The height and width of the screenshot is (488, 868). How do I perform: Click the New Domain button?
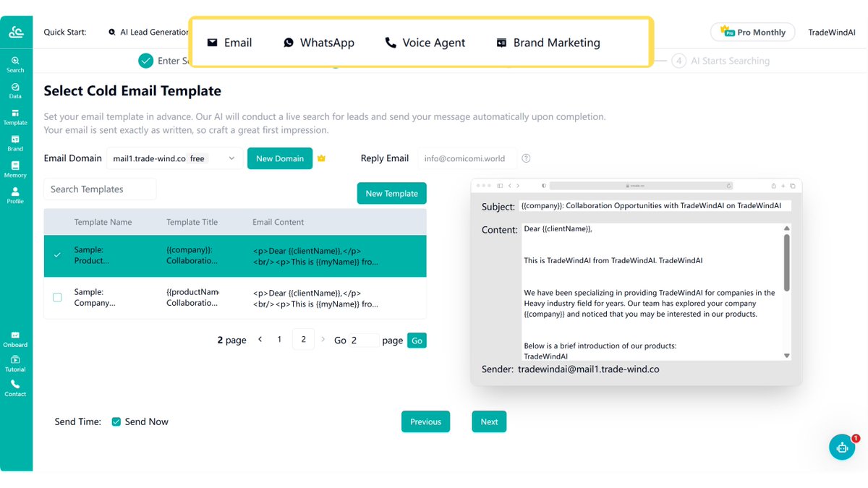pos(280,158)
